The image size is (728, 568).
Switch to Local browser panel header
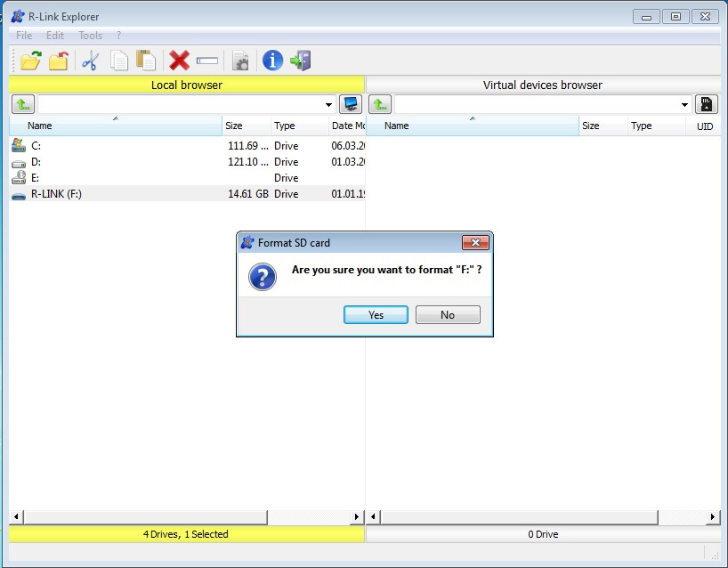[187, 85]
